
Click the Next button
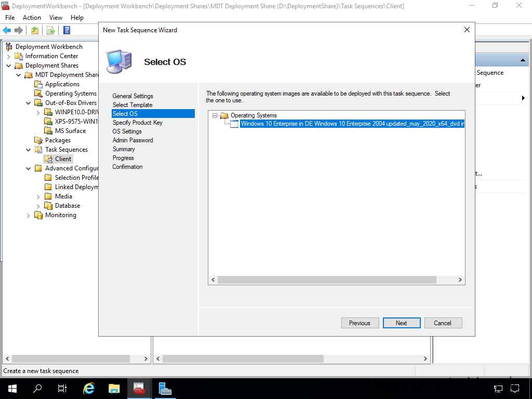(402, 323)
